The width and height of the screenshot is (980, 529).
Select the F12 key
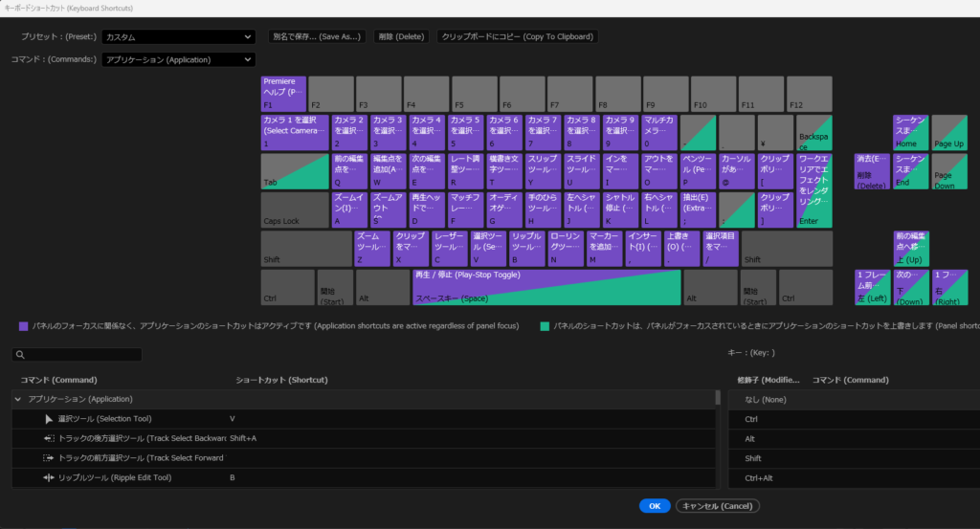810,94
